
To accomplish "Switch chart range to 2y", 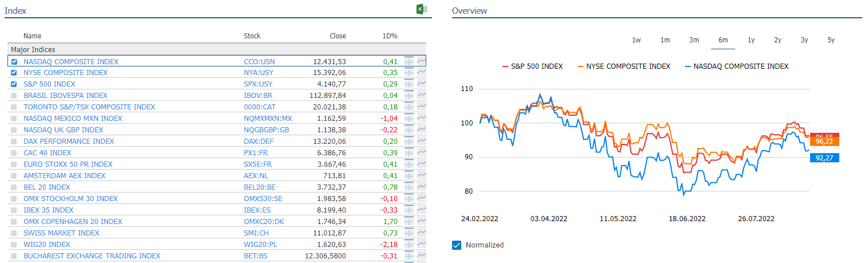I will pyautogui.click(x=777, y=40).
